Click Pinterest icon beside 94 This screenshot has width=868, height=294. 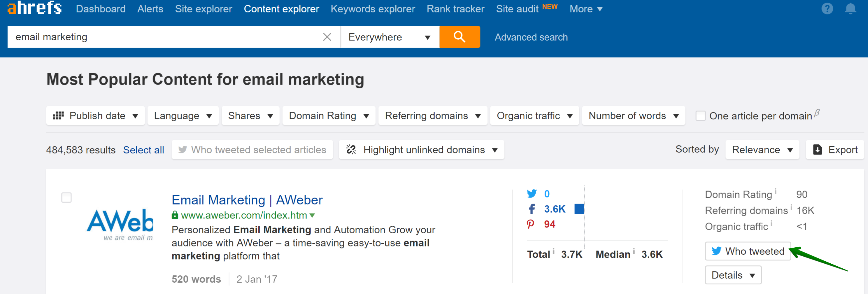530,224
